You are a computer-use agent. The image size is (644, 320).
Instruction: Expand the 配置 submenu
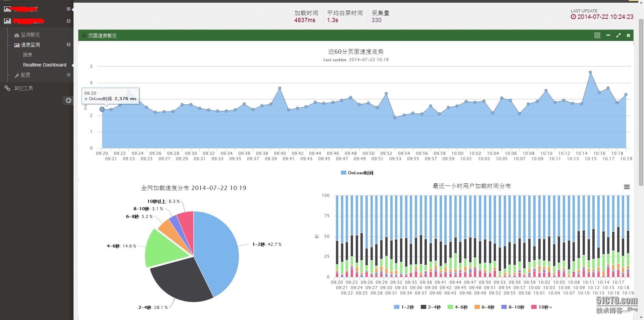pos(68,75)
